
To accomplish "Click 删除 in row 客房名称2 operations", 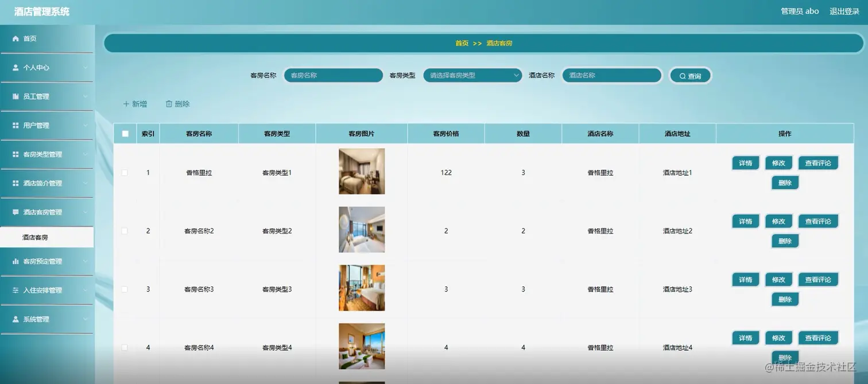I will coord(785,241).
